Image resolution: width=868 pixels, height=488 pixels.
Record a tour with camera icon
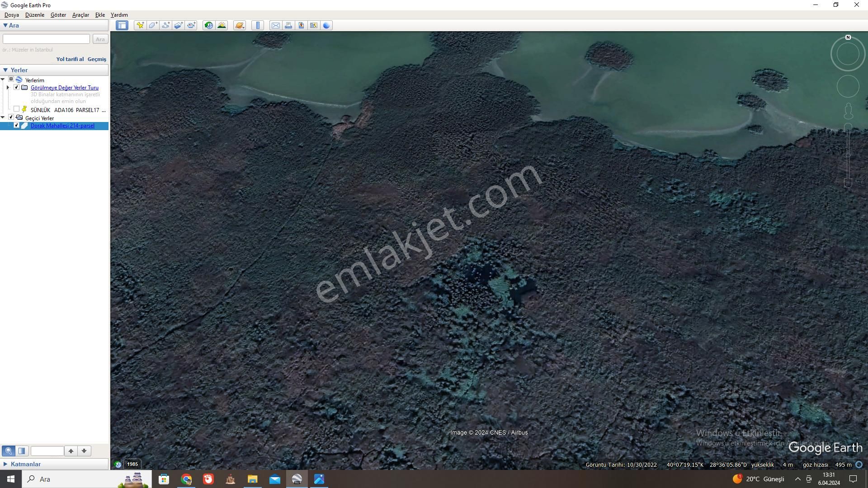(191, 25)
